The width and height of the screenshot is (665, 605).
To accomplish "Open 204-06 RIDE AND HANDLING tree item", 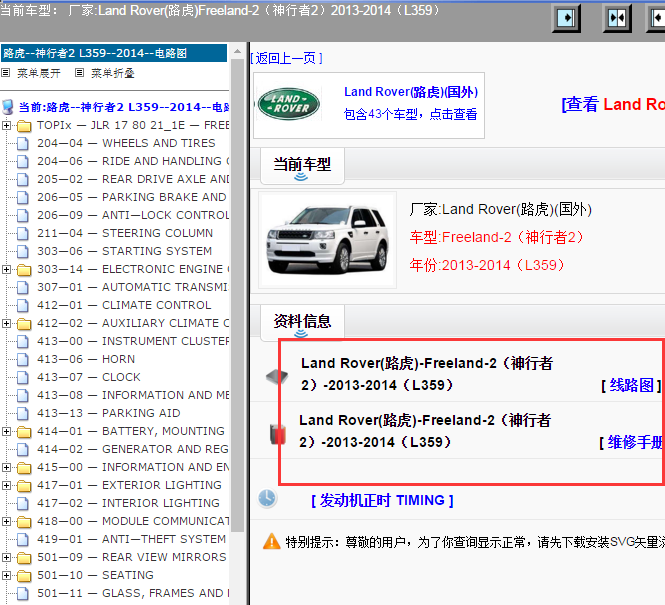I will click(133, 161).
